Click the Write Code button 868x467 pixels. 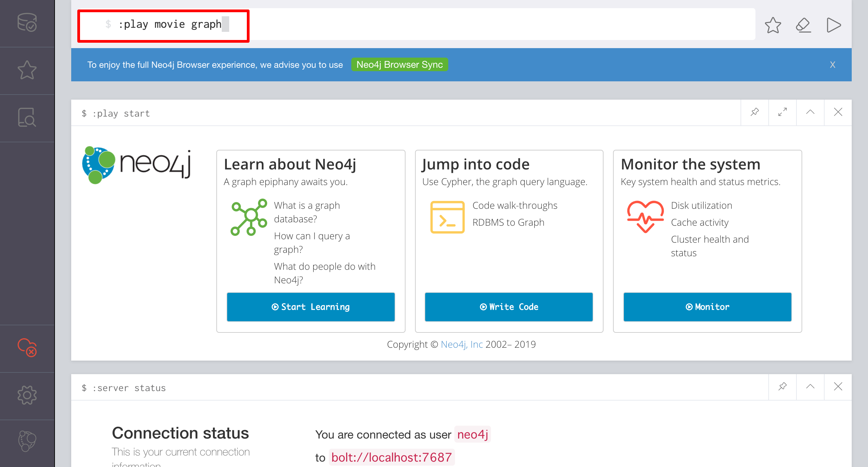(509, 307)
